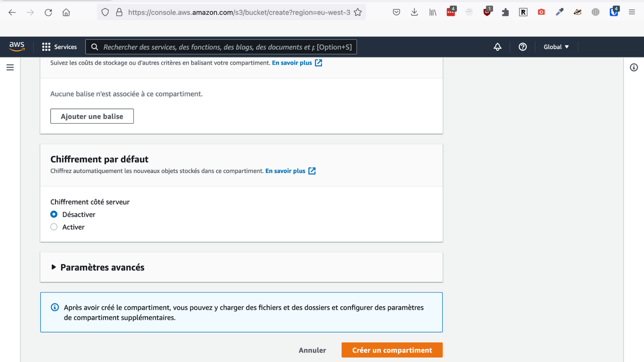Open the Firefox Library icon

(433, 12)
